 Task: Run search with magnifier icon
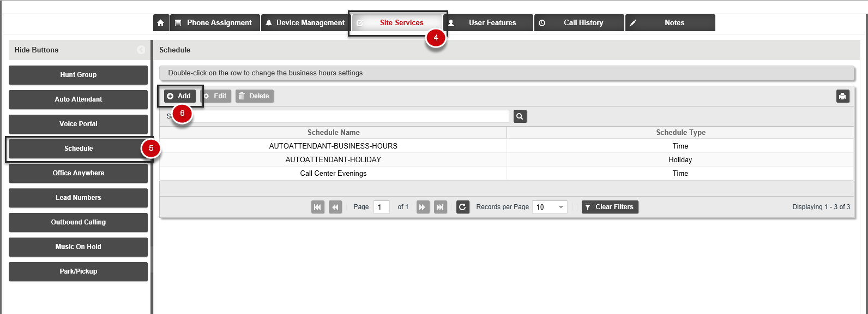520,116
